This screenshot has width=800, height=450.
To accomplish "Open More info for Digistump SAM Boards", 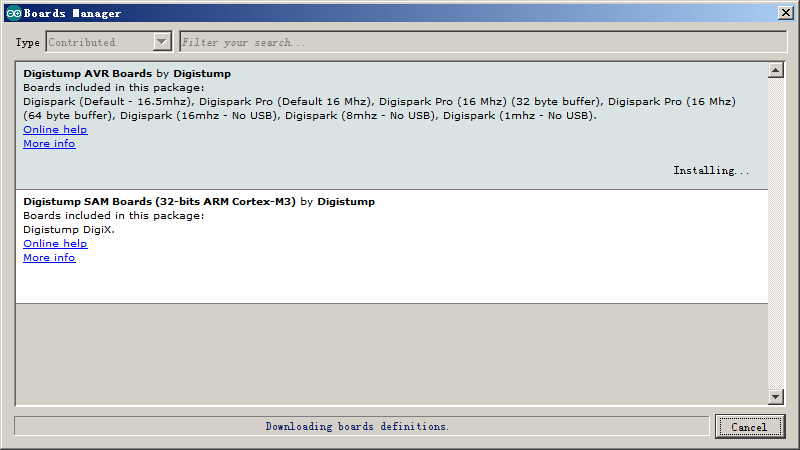I will click(x=49, y=258).
